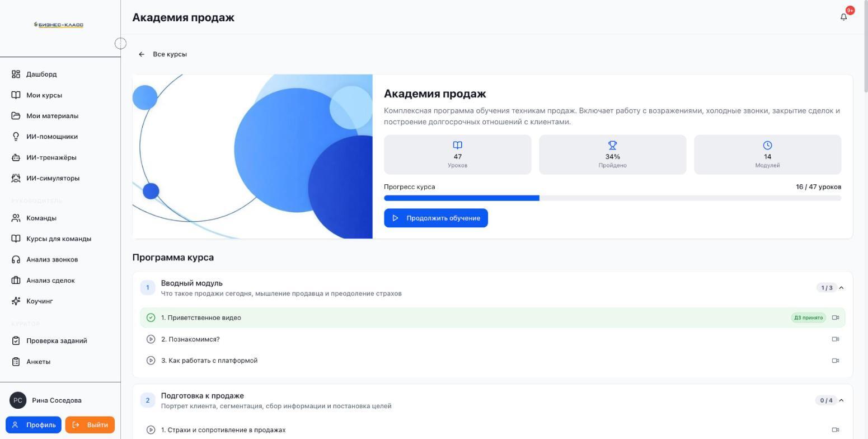Open lesson 2. Познакомимся?
Screen dimensions: 868x439
tap(492, 339)
